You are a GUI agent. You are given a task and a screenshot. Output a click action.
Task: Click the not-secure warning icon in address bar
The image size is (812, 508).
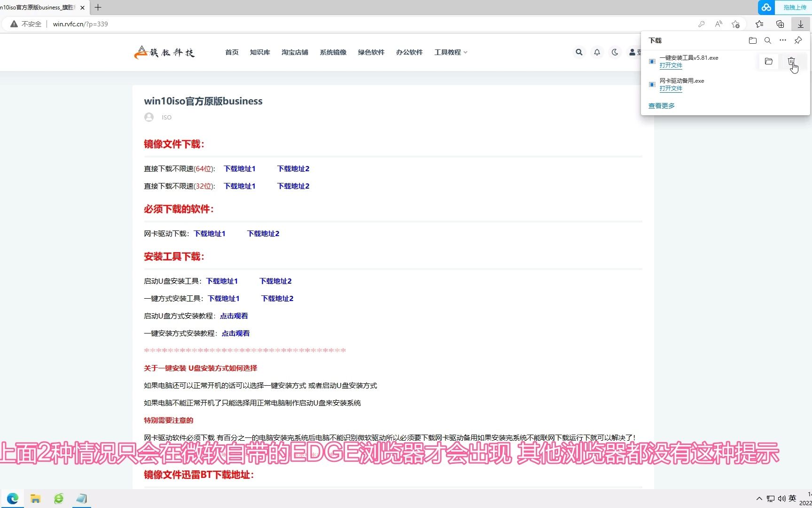click(14, 24)
